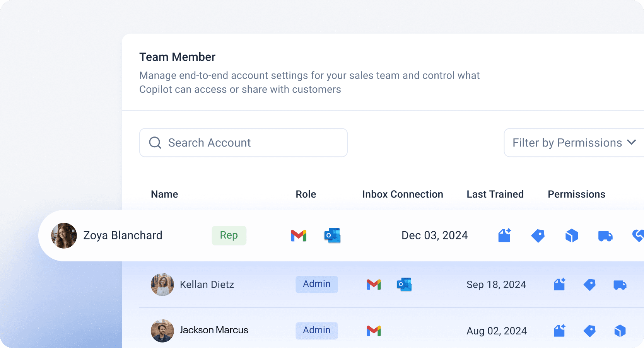The height and width of the screenshot is (348, 644).
Task: Click the Admin role badge for Jackson Marcus
Action: coord(317,331)
